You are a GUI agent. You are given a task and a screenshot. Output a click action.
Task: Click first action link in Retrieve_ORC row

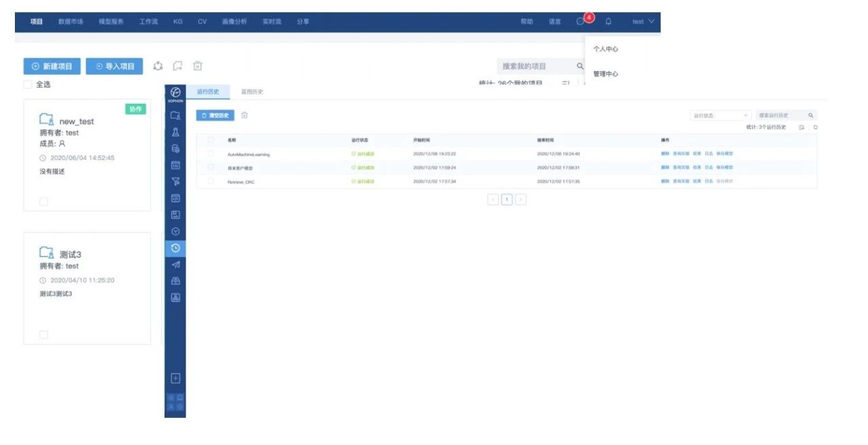click(665, 181)
